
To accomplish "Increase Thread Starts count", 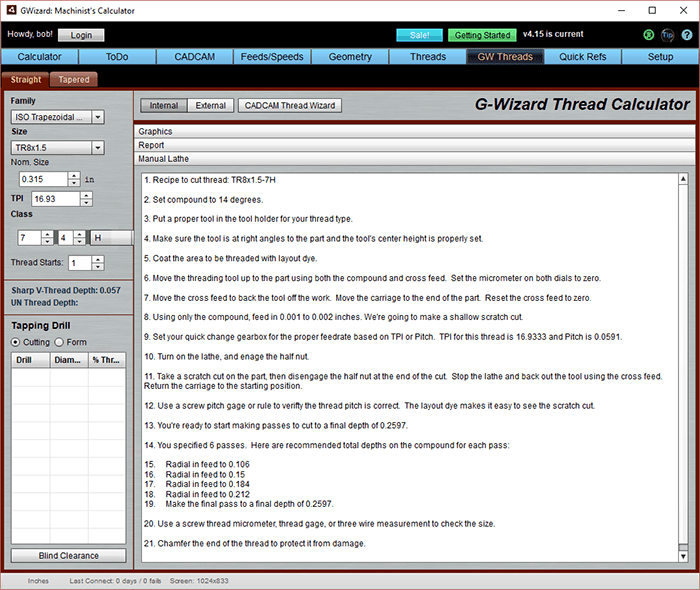I will pyautogui.click(x=98, y=259).
